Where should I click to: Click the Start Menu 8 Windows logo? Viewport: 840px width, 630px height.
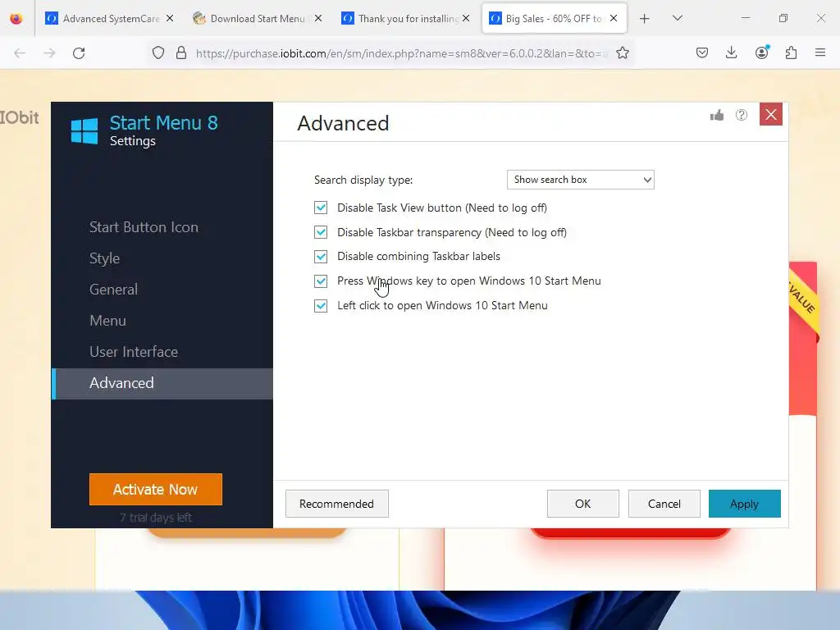pos(84,130)
